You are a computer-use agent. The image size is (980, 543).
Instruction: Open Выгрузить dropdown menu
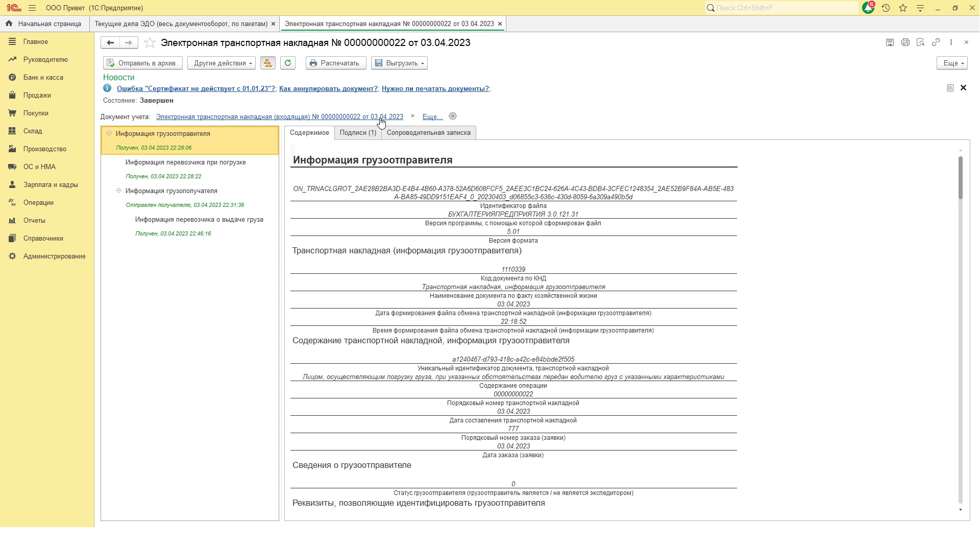tap(399, 63)
